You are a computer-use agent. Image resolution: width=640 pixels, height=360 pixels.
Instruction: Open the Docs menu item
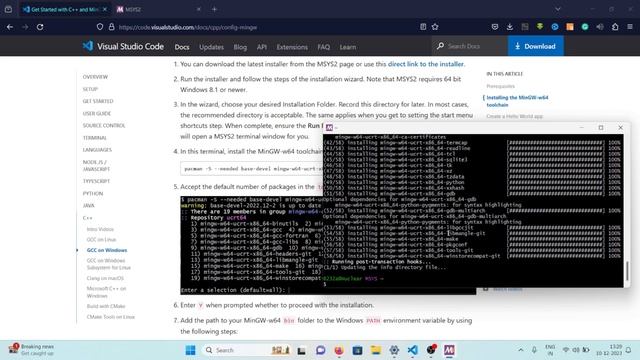pos(182,47)
